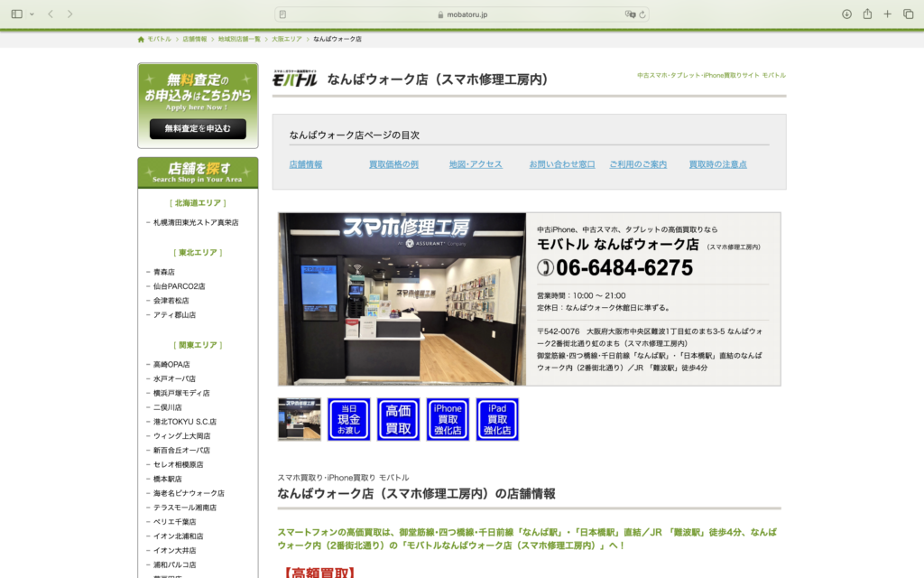Reload the current page
Image resolution: width=924 pixels, height=578 pixels.
coord(642,14)
